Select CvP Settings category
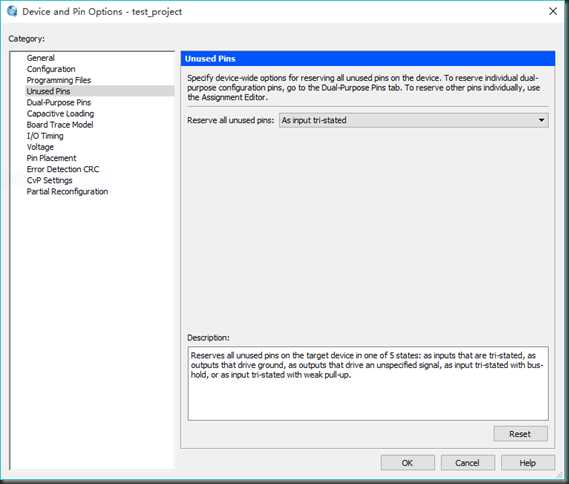This screenshot has height=484, width=569. click(49, 180)
